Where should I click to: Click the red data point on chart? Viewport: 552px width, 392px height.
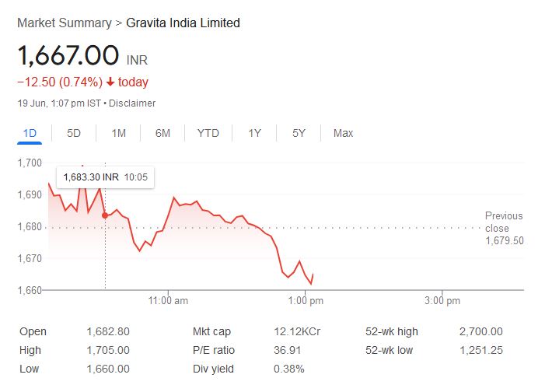pyautogui.click(x=105, y=215)
